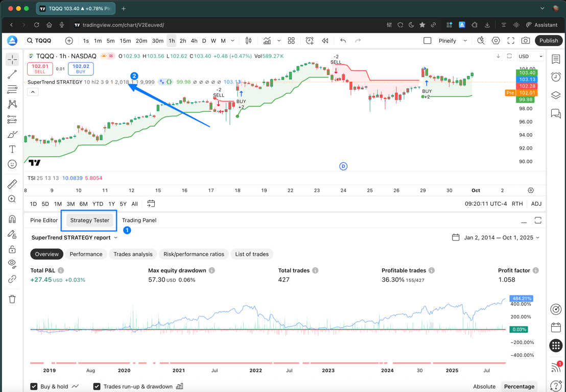Select the 4h timeframe
Image resolution: width=566 pixels, height=392 pixels.
(x=194, y=41)
